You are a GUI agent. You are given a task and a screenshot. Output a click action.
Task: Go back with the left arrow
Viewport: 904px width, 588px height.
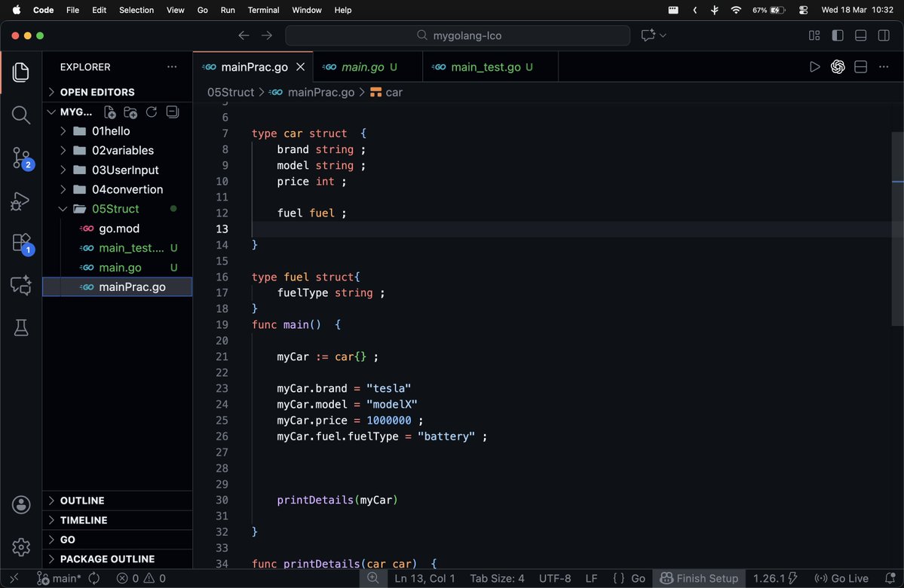pyautogui.click(x=244, y=35)
